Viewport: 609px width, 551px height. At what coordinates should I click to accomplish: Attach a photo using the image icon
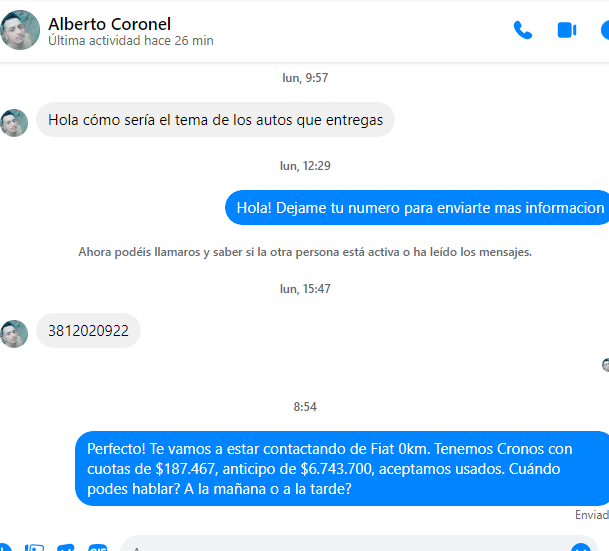click(35, 548)
